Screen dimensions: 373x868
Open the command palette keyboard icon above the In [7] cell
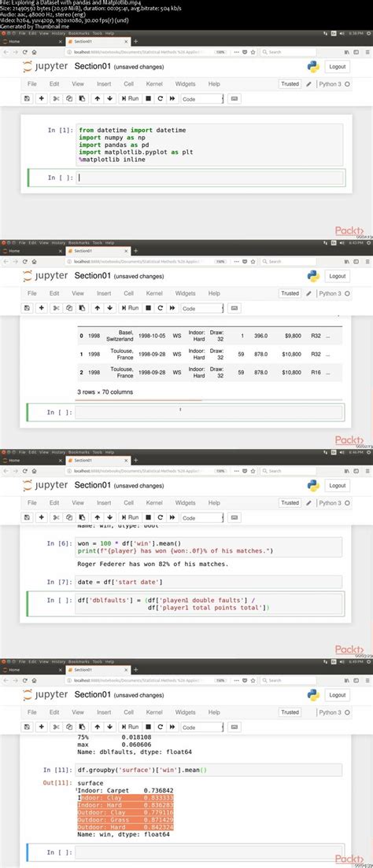click(235, 517)
